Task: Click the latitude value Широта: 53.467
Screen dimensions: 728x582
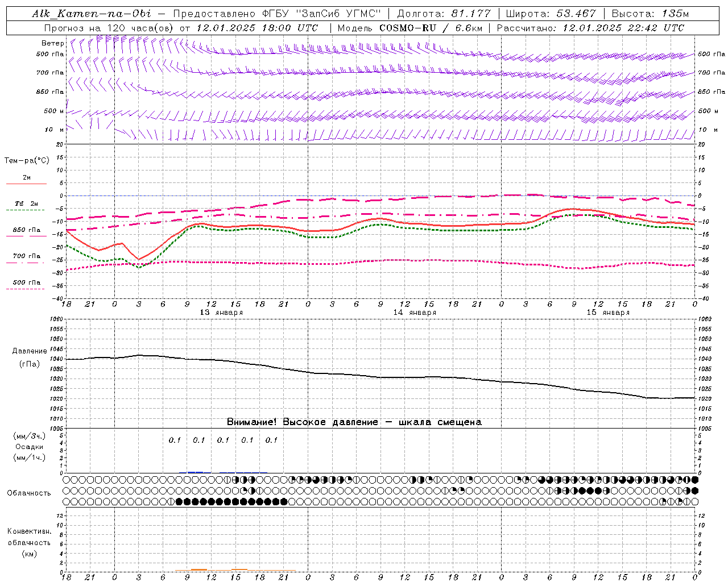Action: click(551, 14)
